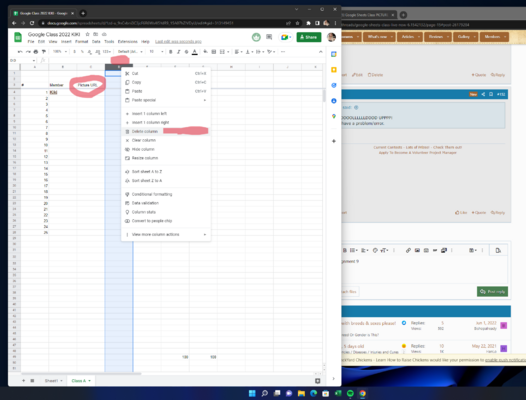Open Google Calendar side panel icon
This screenshot has width=526, height=400.
point(334,54)
